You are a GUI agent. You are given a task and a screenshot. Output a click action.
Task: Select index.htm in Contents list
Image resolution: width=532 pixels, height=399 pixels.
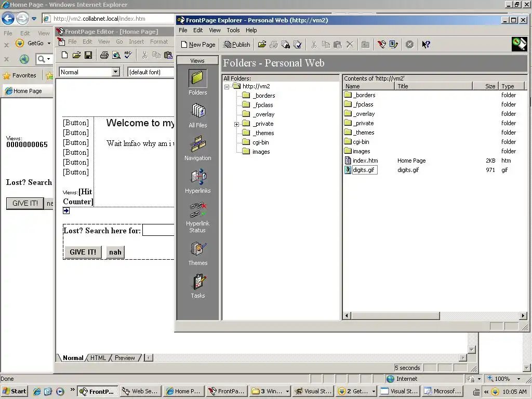pyautogui.click(x=365, y=161)
